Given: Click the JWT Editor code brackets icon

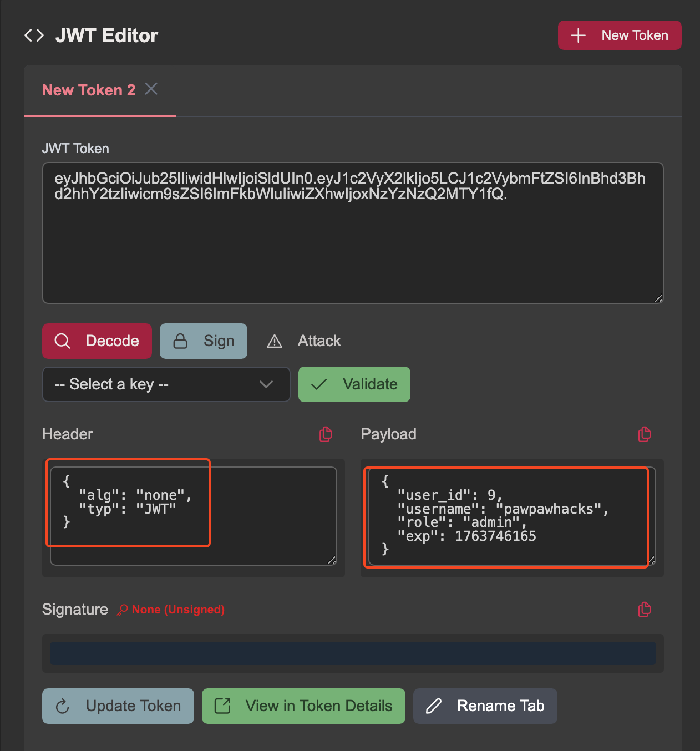Looking at the screenshot, I should [34, 35].
